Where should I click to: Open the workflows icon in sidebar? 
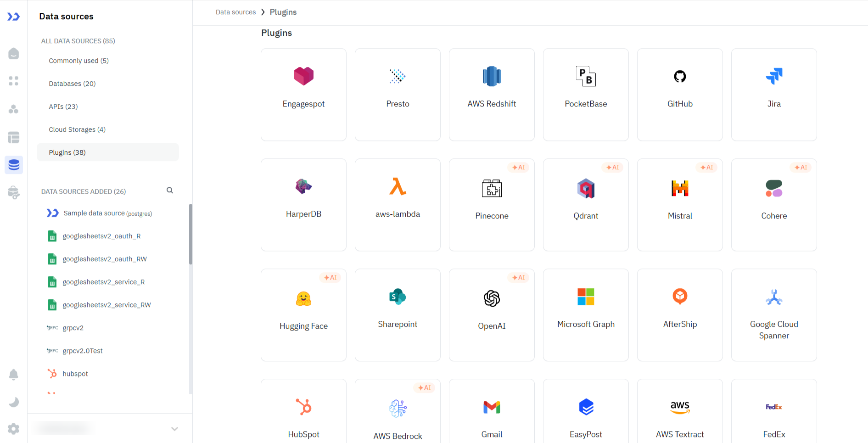[x=14, y=109]
